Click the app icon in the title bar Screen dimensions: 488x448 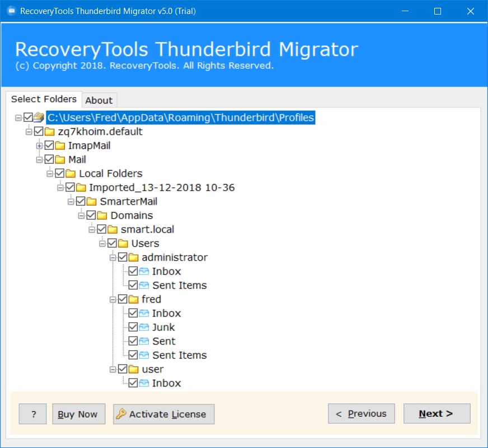(x=11, y=11)
